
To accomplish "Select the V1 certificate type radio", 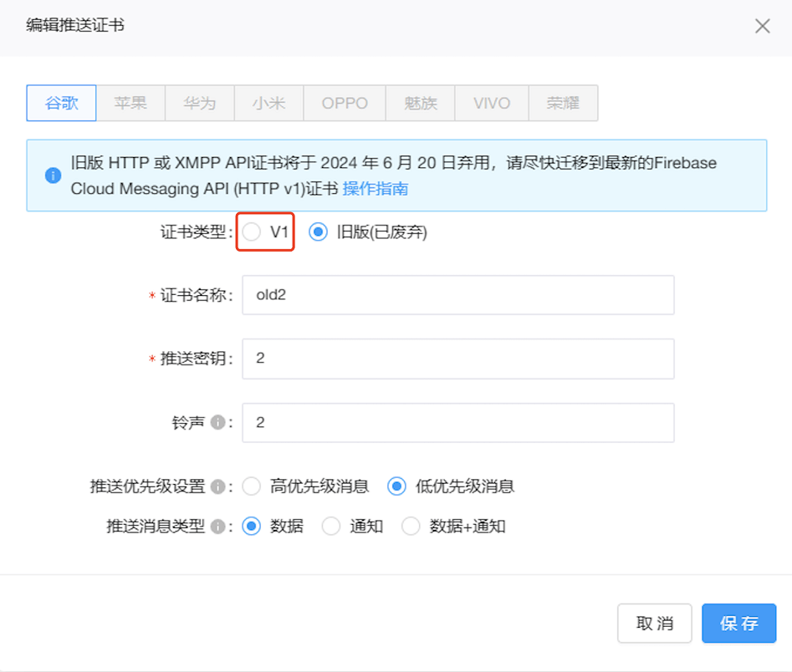I will point(251,232).
